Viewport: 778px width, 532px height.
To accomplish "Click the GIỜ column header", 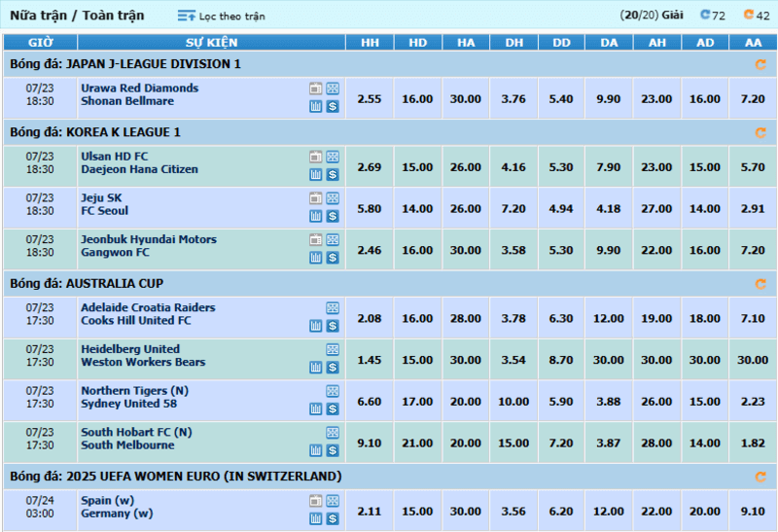I will click(x=40, y=43).
